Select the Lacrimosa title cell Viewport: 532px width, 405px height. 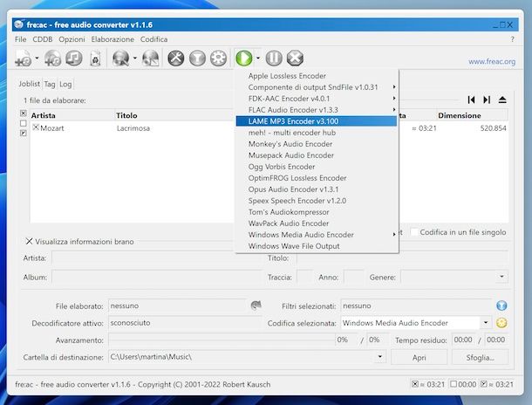click(x=133, y=128)
